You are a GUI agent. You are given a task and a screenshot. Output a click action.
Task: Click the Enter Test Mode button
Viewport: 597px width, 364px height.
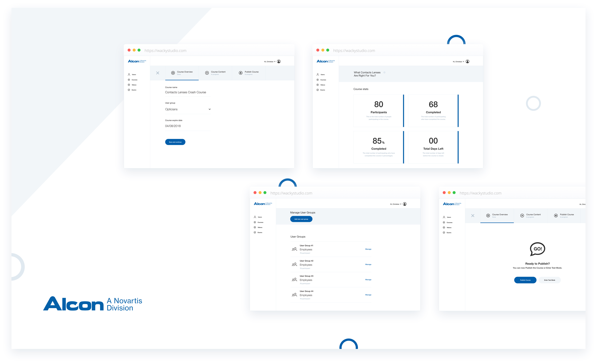click(549, 280)
